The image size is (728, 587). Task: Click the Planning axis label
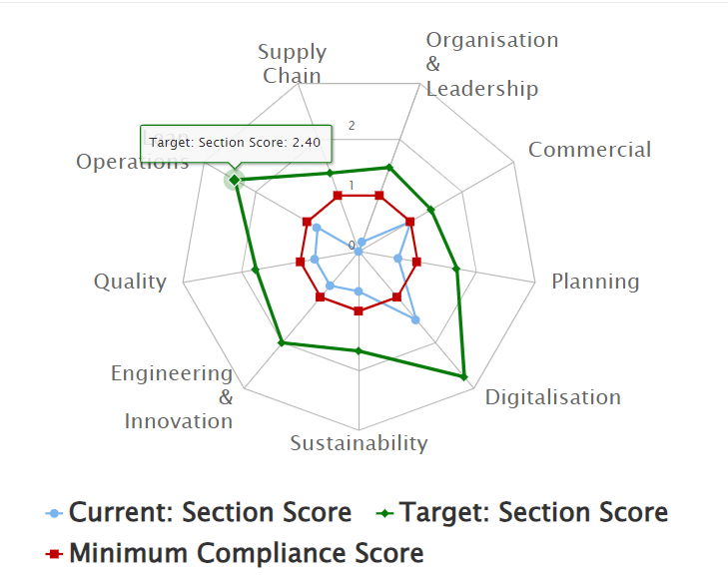coord(595,282)
